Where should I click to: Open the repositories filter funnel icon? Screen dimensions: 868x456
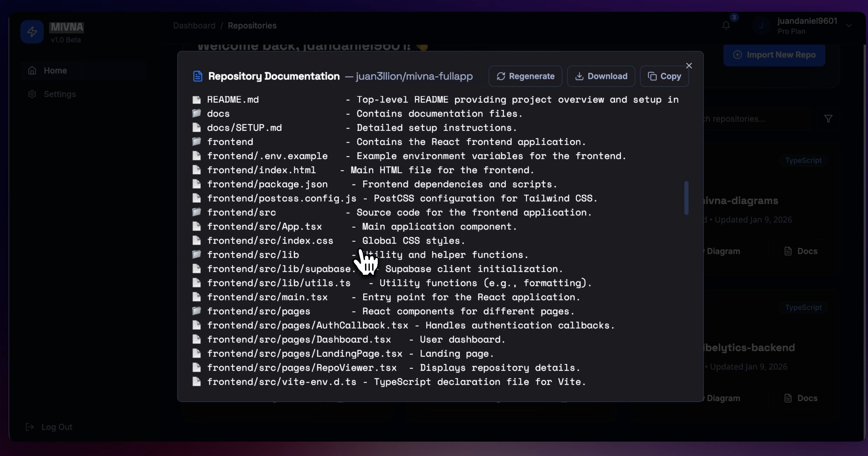pos(828,119)
